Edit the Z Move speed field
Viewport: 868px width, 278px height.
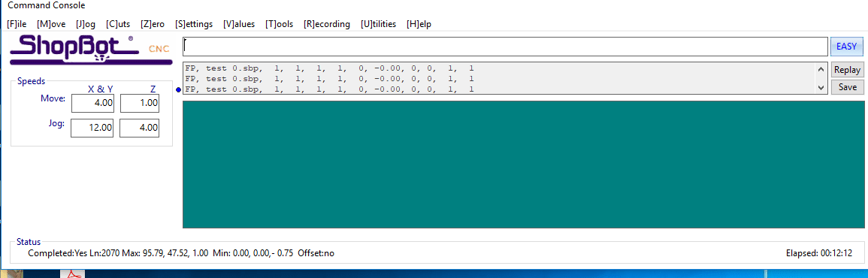[140, 104]
